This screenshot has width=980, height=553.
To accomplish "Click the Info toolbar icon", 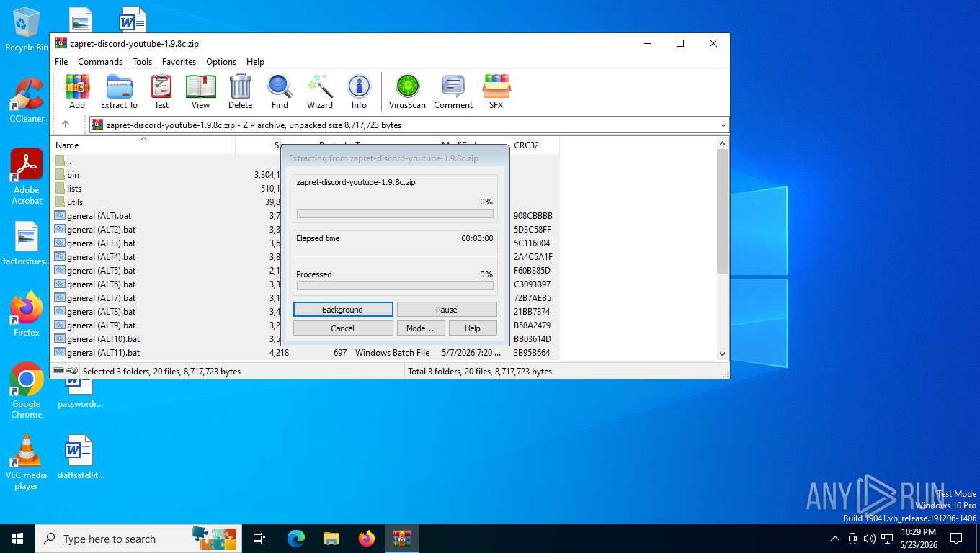I will (x=359, y=91).
